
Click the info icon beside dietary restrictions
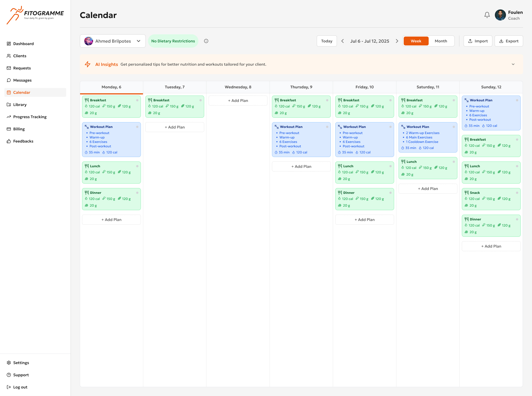(206, 41)
